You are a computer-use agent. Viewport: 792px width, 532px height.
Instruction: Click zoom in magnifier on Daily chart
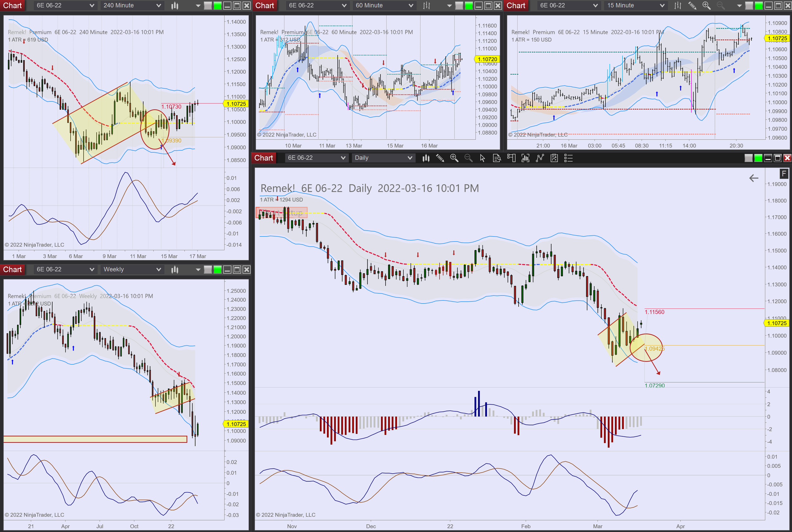point(454,158)
